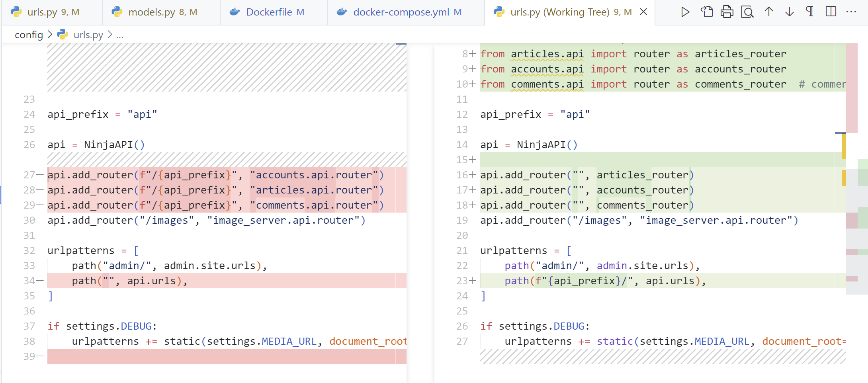868x383 pixels.
Task: Click the urls.py breadcrumb item
Action: pos(88,35)
